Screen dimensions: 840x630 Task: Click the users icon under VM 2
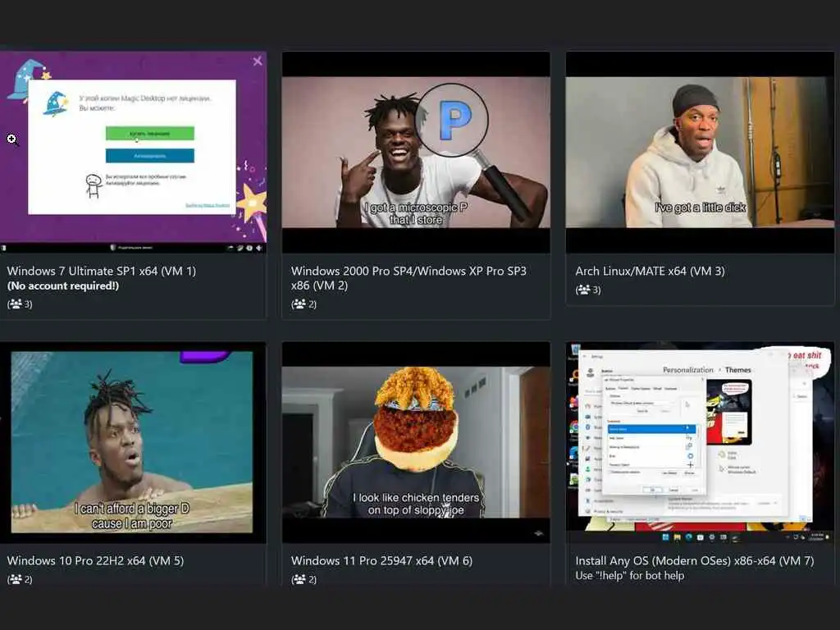[299, 304]
